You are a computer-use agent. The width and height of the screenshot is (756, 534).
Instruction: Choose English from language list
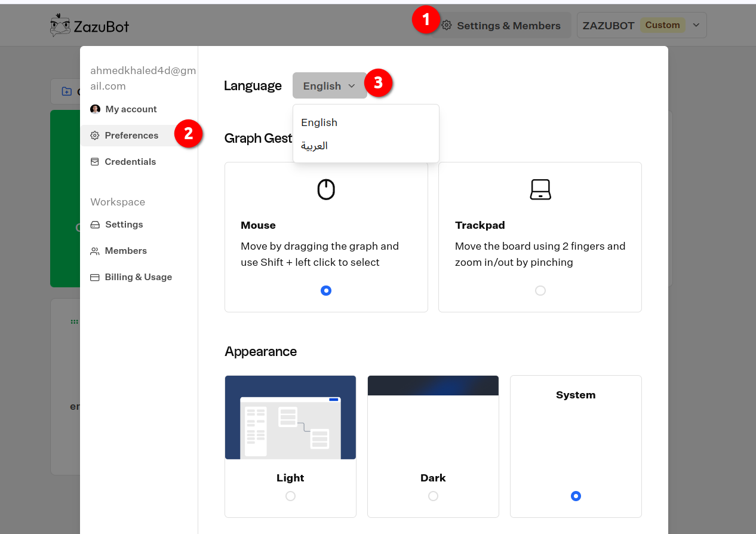(x=366, y=122)
